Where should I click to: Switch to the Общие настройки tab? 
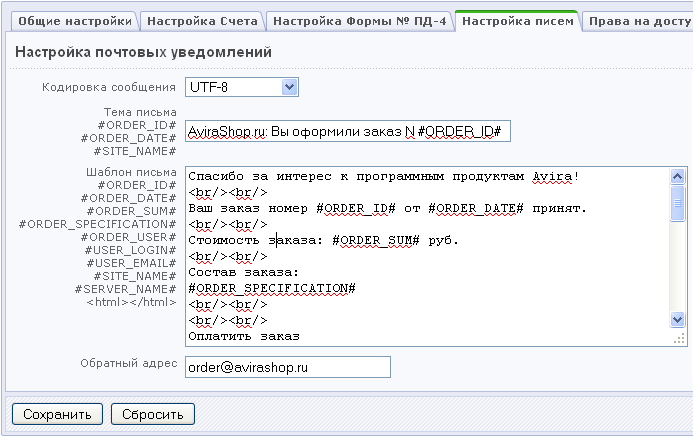tap(75, 21)
